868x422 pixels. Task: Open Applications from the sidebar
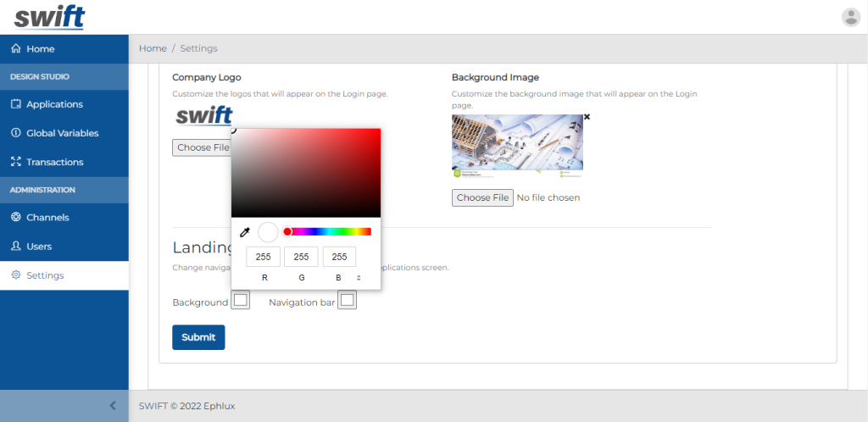tap(54, 104)
